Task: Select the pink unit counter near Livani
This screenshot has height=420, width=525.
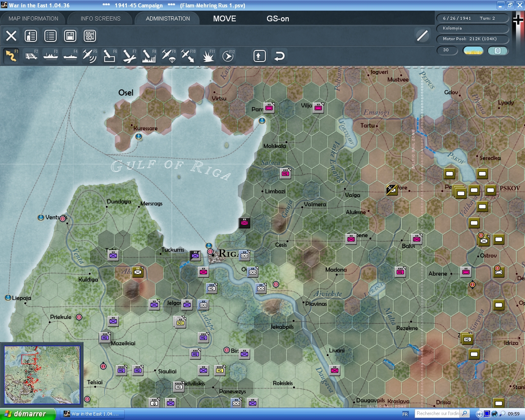Action: pos(335,370)
